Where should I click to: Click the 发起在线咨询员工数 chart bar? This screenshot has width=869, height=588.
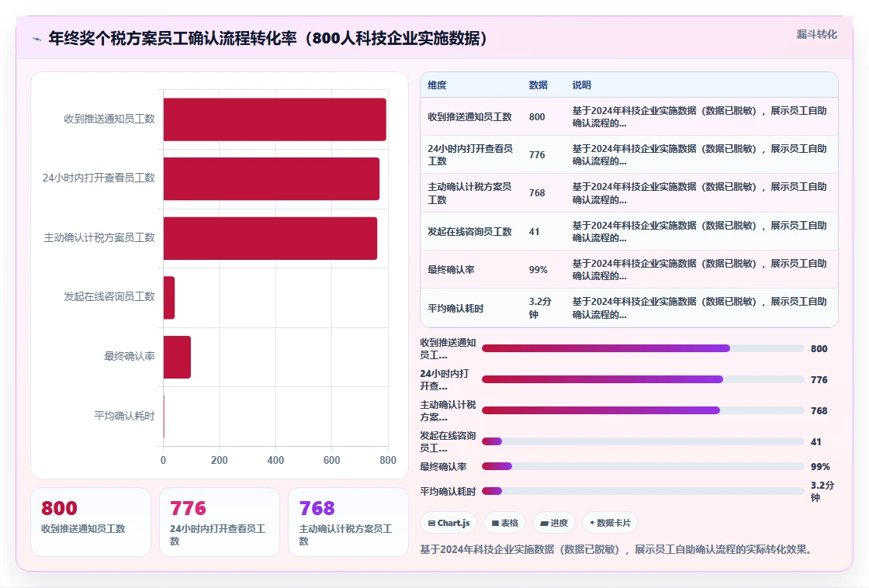[169, 298]
